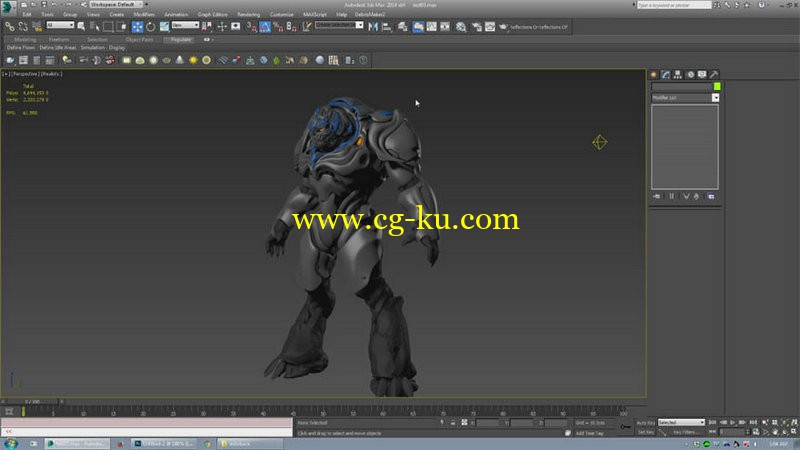The height and width of the screenshot is (450, 800).
Task: Go to the start frame button
Action: pos(712,422)
